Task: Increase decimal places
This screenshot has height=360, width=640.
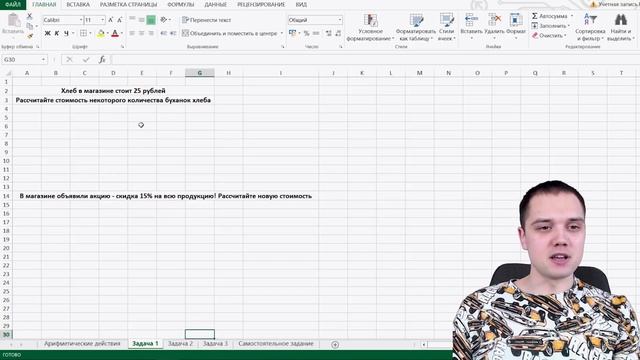Action: (x=329, y=33)
